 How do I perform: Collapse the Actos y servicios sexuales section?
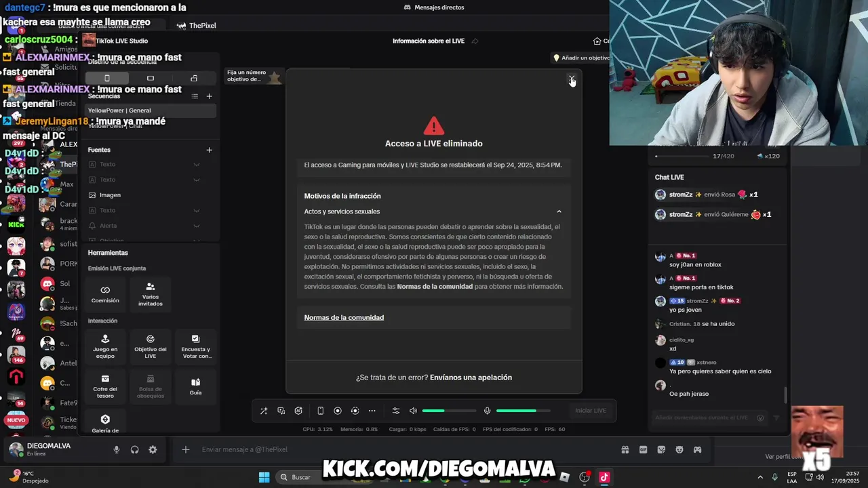(559, 211)
